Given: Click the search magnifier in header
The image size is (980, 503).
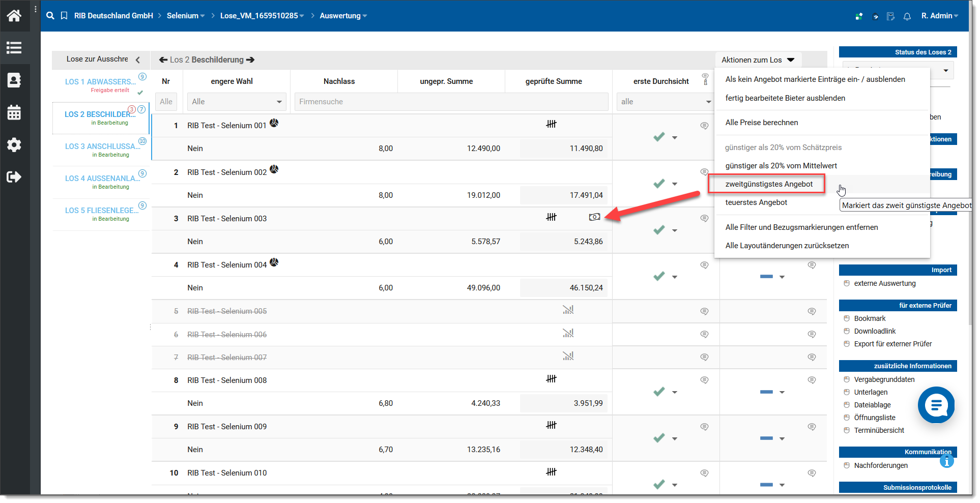Looking at the screenshot, I should [x=50, y=16].
